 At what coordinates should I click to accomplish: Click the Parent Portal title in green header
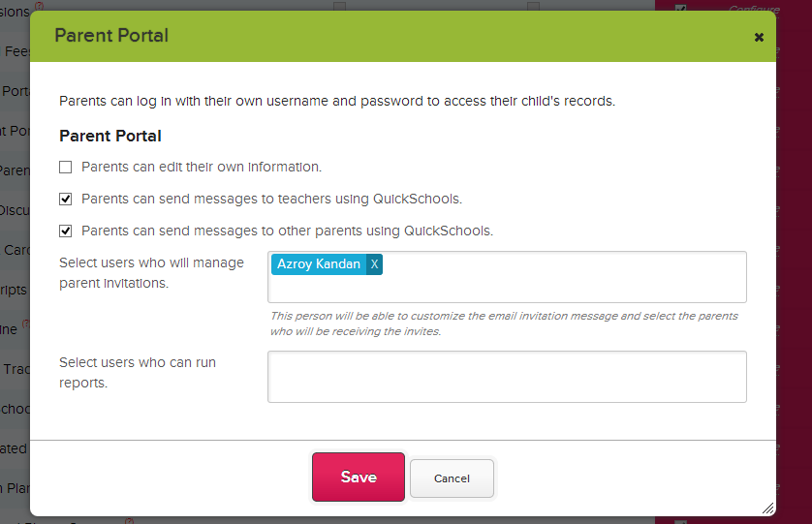111,36
